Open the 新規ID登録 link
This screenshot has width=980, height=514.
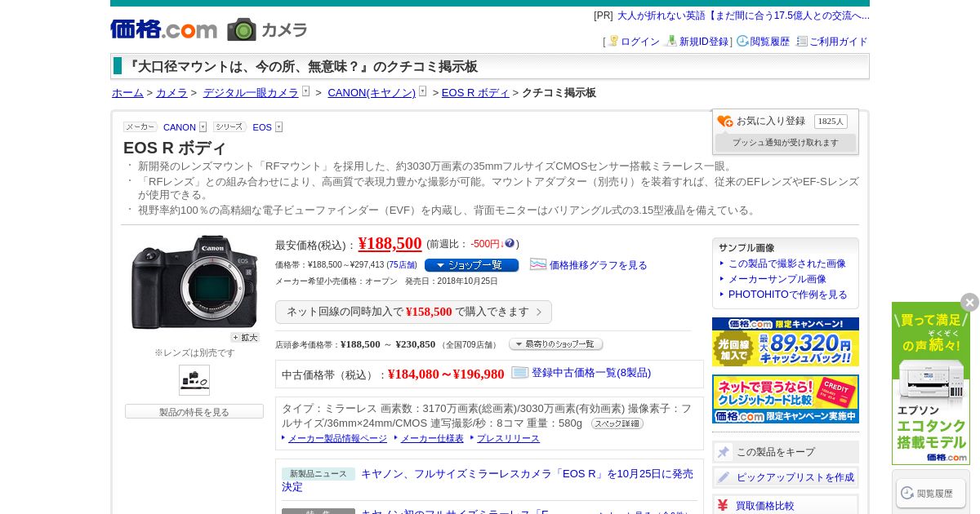(x=704, y=42)
